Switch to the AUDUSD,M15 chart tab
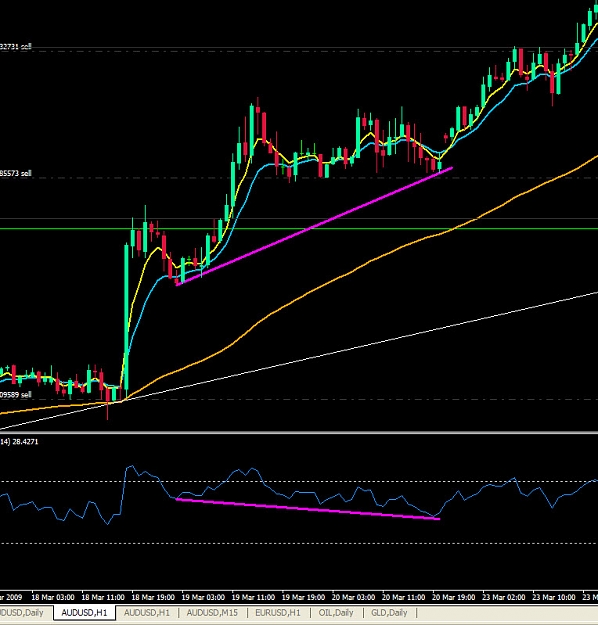This screenshot has width=598, height=625. click(x=212, y=612)
